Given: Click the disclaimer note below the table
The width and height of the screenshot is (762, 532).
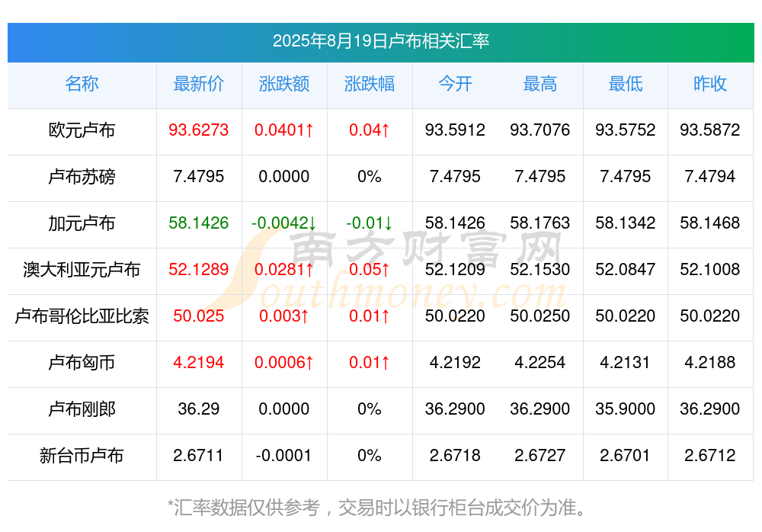Looking at the screenshot, I should (x=377, y=508).
